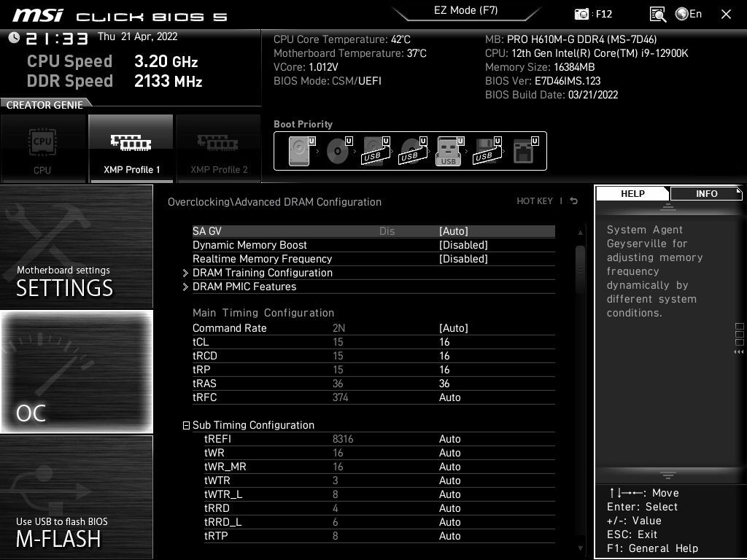Collapse the help panel side arrows
The width and height of the screenshot is (747, 560).
738,352
